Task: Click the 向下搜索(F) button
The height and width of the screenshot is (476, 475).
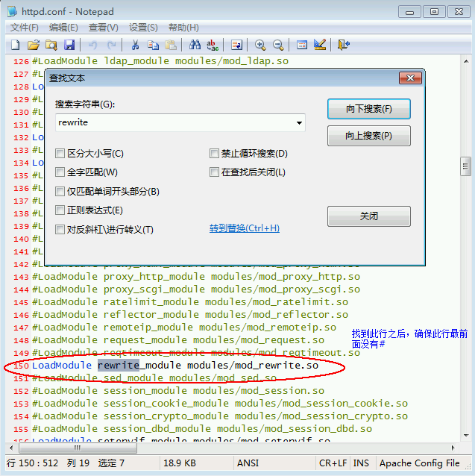Action: 369,109
